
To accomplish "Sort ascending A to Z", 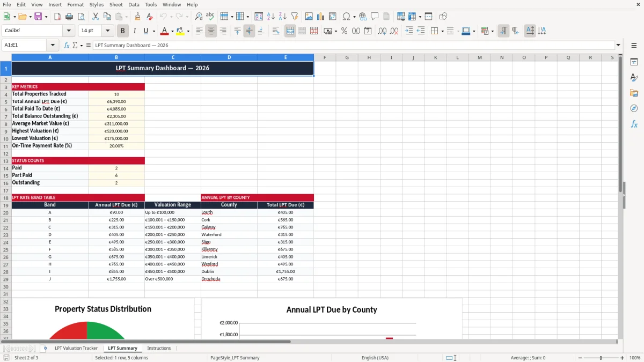I will (x=271, y=17).
